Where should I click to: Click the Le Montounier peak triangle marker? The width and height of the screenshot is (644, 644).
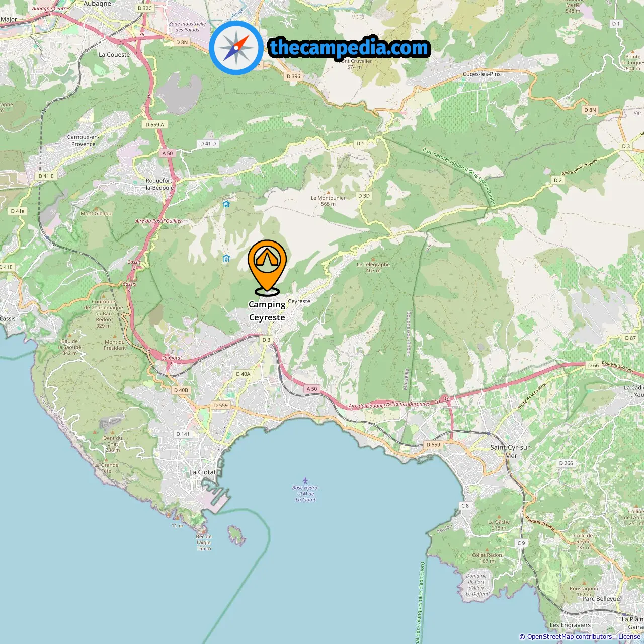point(329,192)
